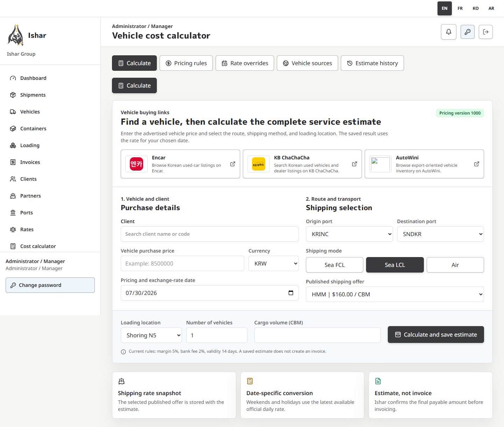Image resolution: width=504 pixels, height=427 pixels.
Task: Click the key icon in header
Action: tap(468, 32)
